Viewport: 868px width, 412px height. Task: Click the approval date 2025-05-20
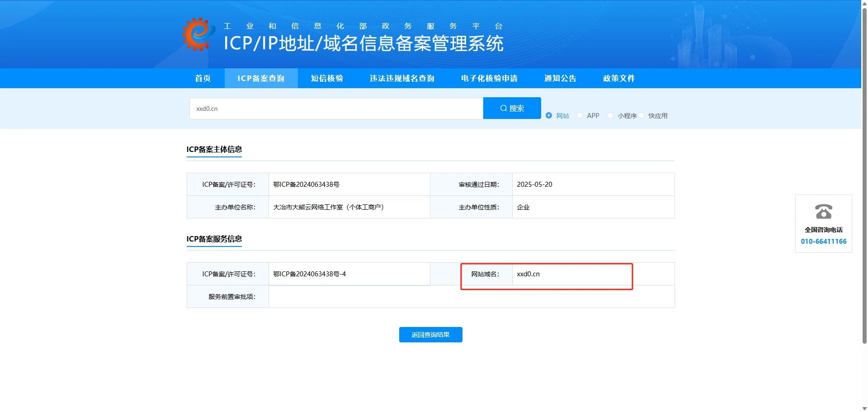click(x=534, y=185)
